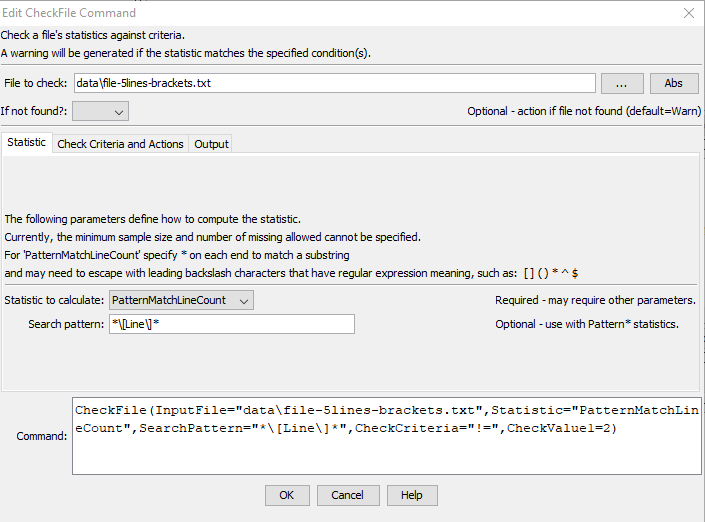The height and width of the screenshot is (522, 705).
Task: Select the Statistic tab
Action: coord(27,143)
